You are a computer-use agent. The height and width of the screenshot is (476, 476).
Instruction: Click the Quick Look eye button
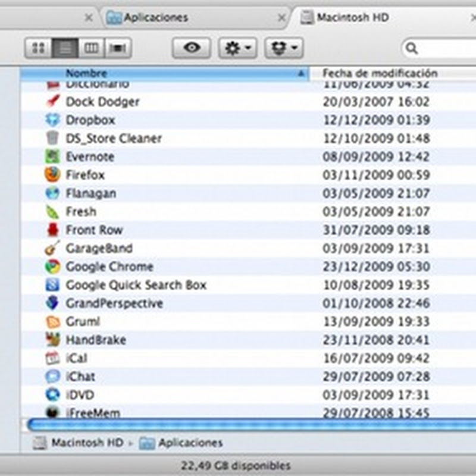[x=191, y=48]
